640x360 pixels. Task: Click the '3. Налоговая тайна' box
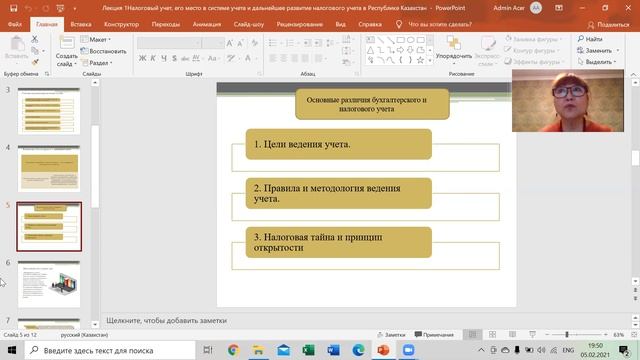click(x=338, y=242)
